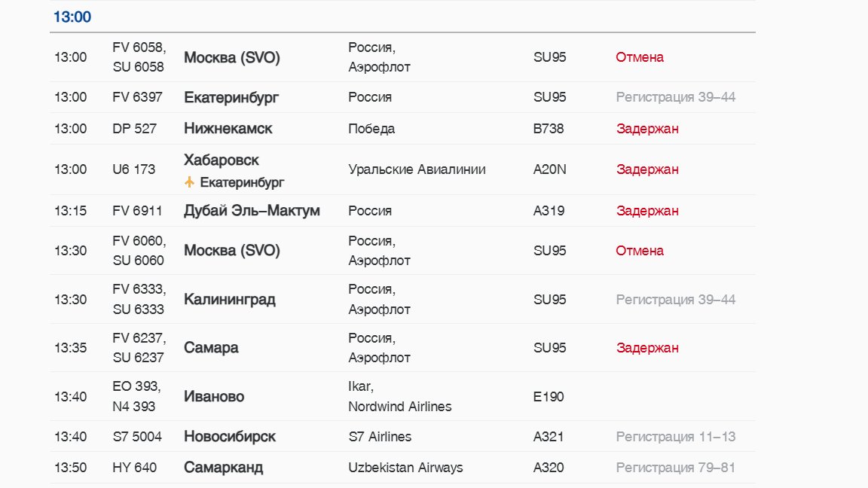Open the Нижнекамск destination link
Screen dimensions: 868x488
[228, 129]
